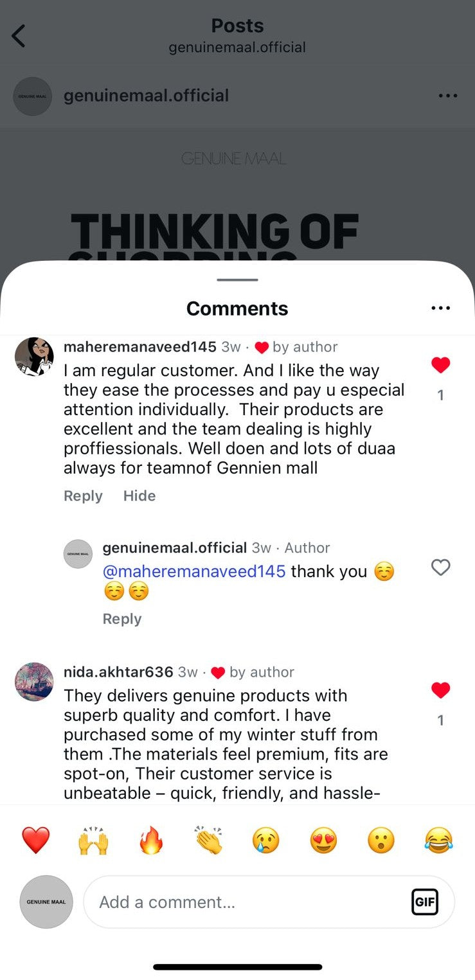Send the clapping hands emoji reaction
The image size is (475, 980).
pyautogui.click(x=208, y=840)
